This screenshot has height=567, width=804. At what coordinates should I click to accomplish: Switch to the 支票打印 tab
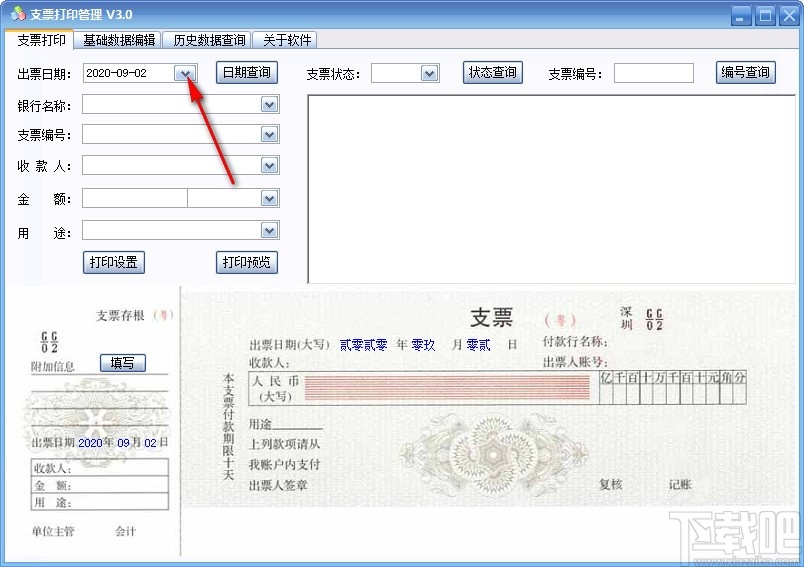[41, 40]
